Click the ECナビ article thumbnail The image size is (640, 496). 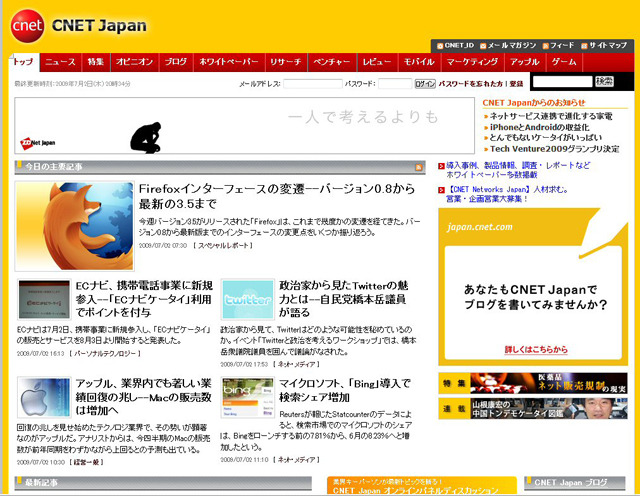(x=44, y=299)
